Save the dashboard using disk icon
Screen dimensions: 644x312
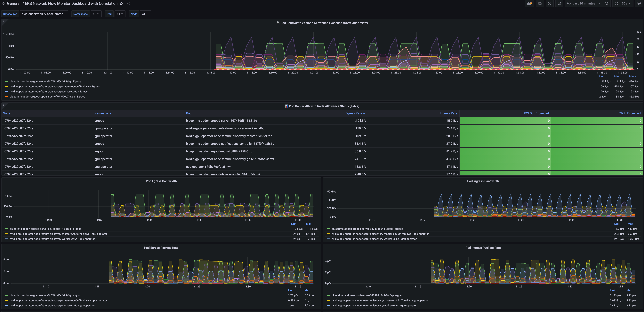540,4
